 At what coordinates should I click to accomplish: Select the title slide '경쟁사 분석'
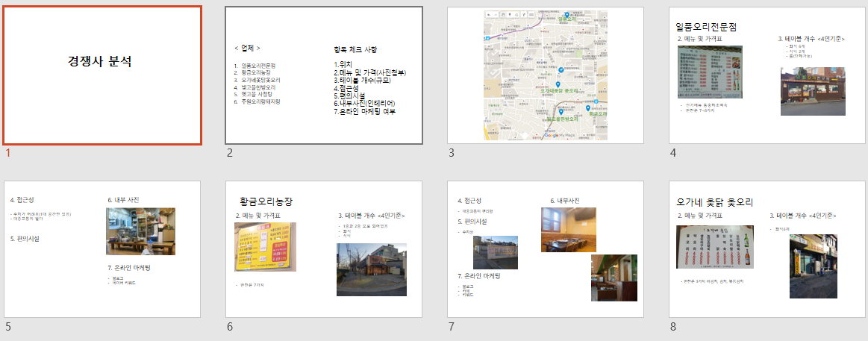(x=102, y=75)
